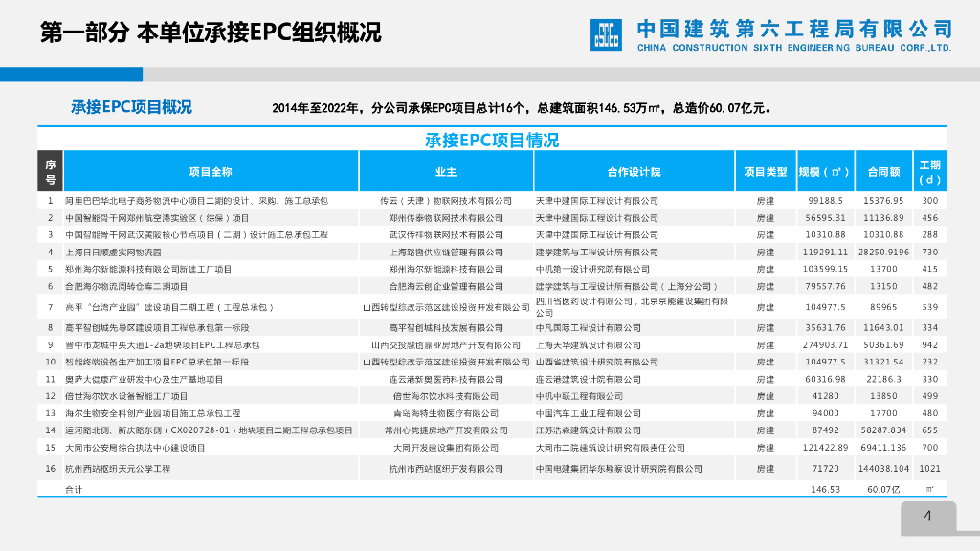This screenshot has height=551, width=980.
Task: Click project 杭州西站枢纽天元公学工程
Action: point(118,469)
